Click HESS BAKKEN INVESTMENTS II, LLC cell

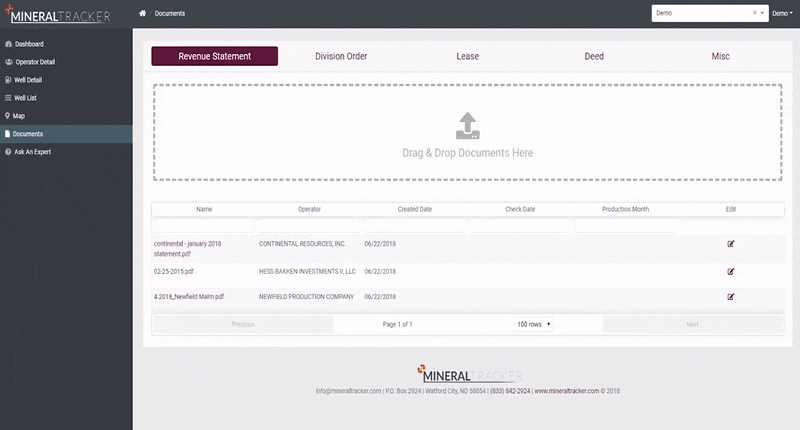click(307, 271)
